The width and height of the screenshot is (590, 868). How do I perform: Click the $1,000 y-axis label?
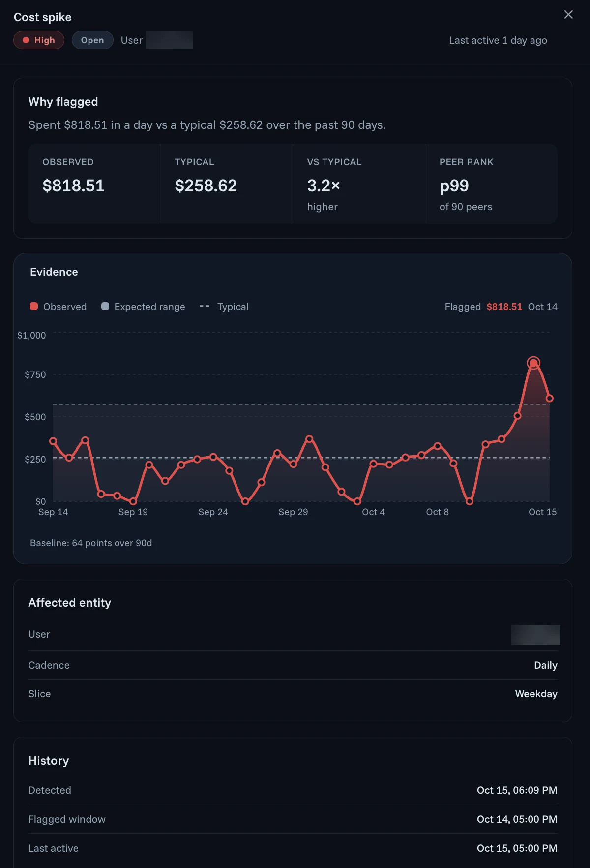tap(31, 335)
